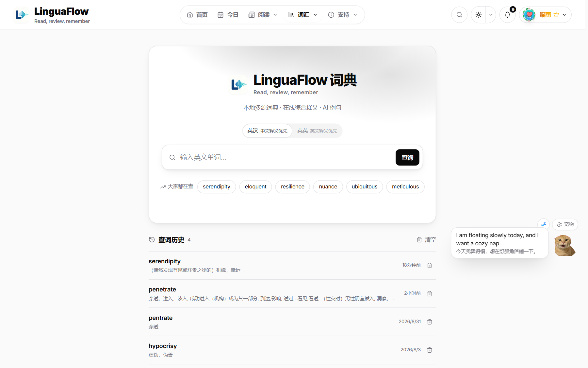Click the LinguaFlow 词典 logo icon

238,85
